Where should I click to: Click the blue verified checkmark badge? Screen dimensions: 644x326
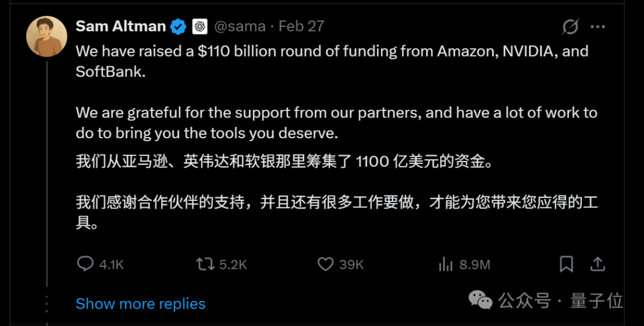pyautogui.click(x=178, y=27)
